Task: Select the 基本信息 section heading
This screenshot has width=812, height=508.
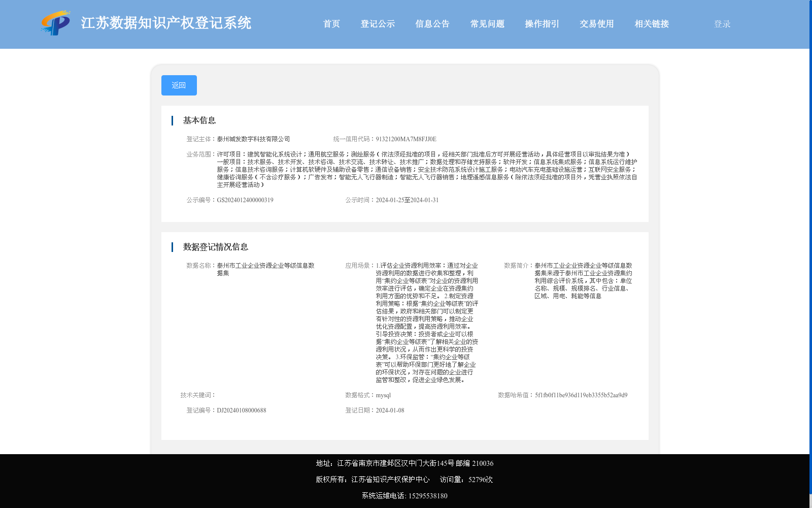Action: coord(199,120)
